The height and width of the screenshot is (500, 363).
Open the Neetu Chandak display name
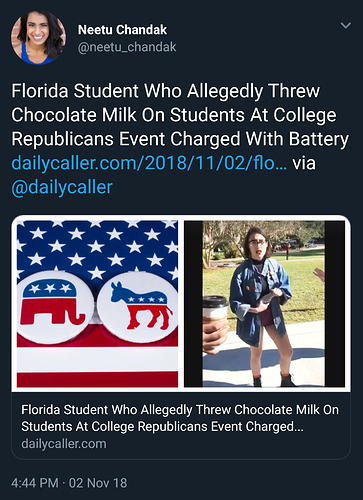coord(122,30)
